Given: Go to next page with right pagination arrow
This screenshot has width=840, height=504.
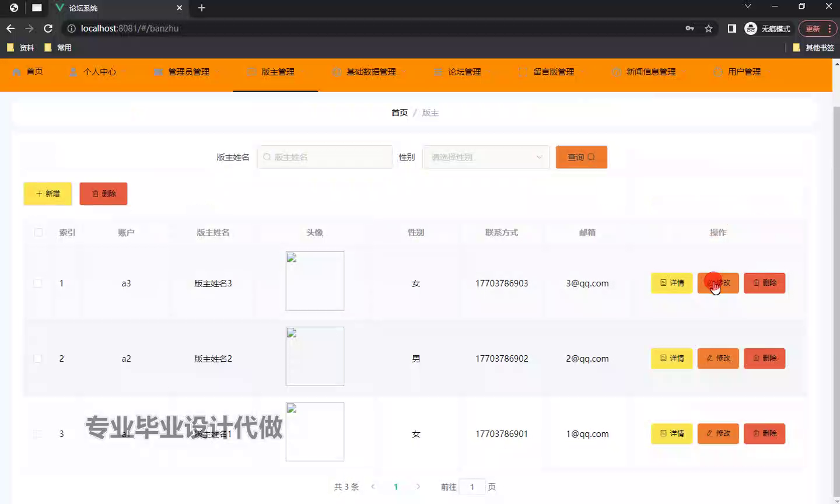Looking at the screenshot, I should (418, 487).
